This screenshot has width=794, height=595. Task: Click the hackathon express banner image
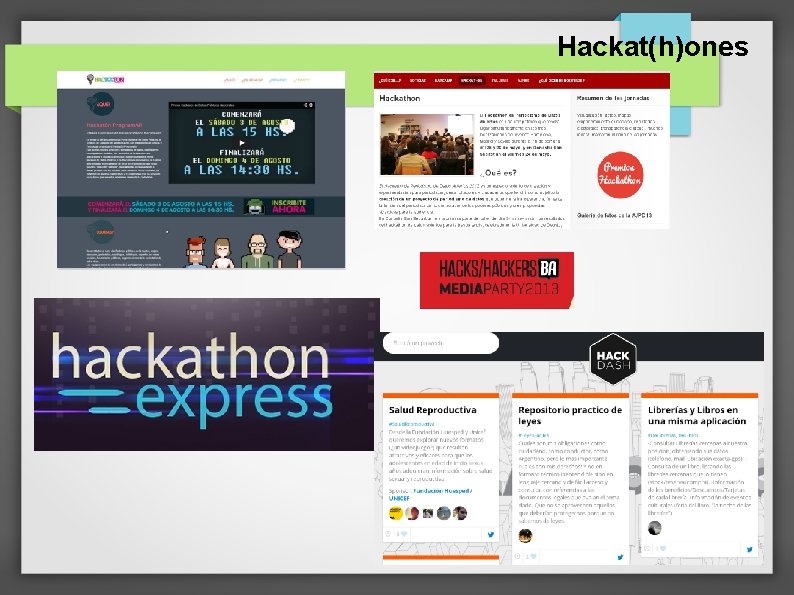tap(207, 374)
